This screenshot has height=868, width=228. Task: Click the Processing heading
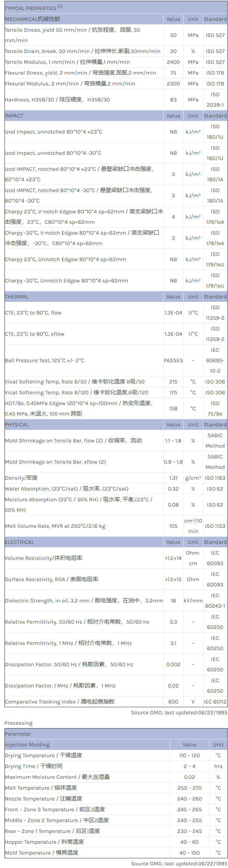19,723
